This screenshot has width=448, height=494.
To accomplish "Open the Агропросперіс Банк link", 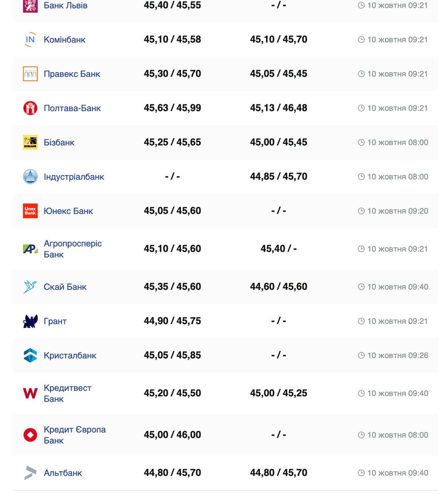I will coord(73,249).
